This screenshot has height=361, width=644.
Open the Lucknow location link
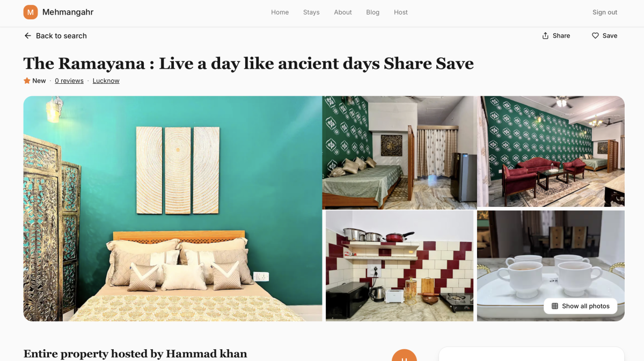(106, 81)
